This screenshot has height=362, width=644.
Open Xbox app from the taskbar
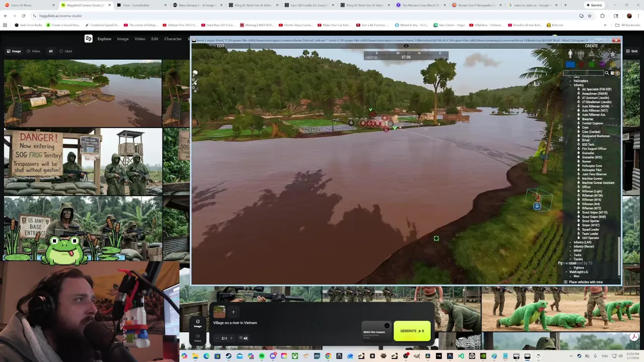(295, 356)
